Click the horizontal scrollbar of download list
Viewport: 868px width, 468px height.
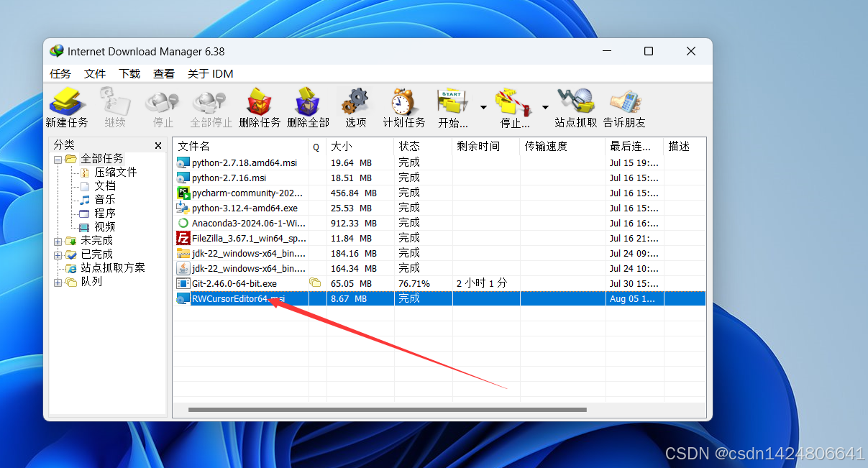pyautogui.click(x=388, y=410)
